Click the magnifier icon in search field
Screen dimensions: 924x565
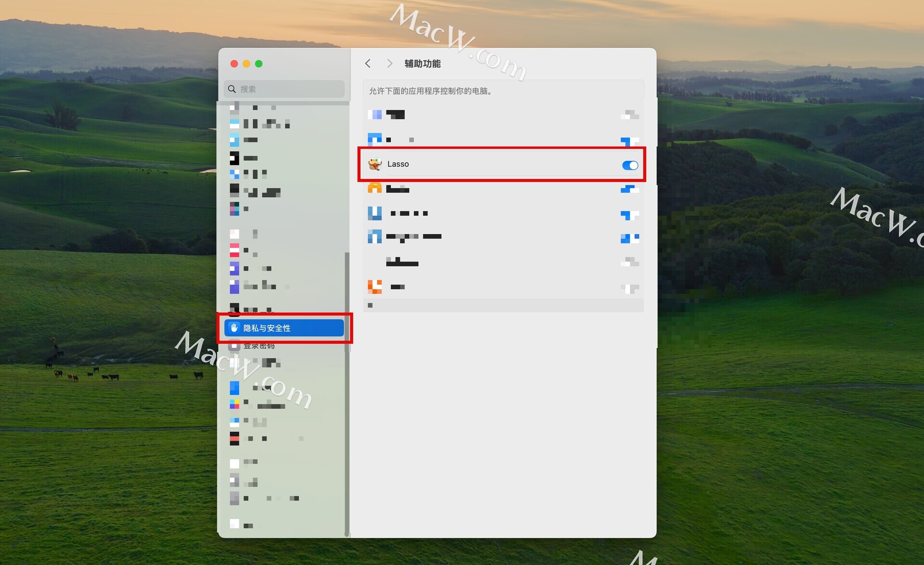click(232, 89)
